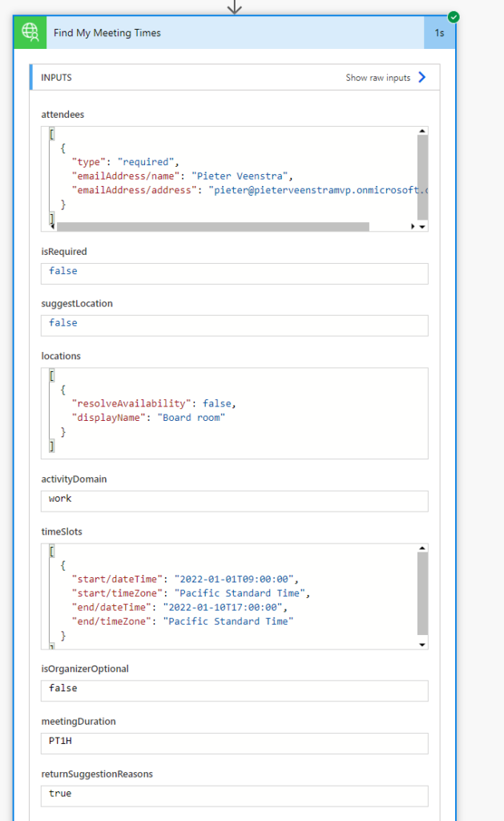
Task: Open Show raw inputs link
Action: 378,78
